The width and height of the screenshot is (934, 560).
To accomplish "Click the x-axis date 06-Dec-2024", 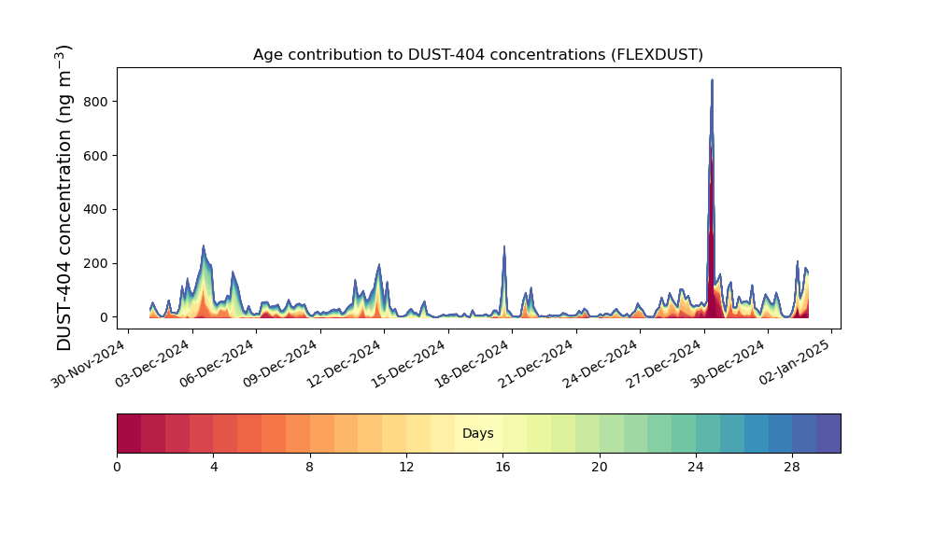I will coord(218,363).
